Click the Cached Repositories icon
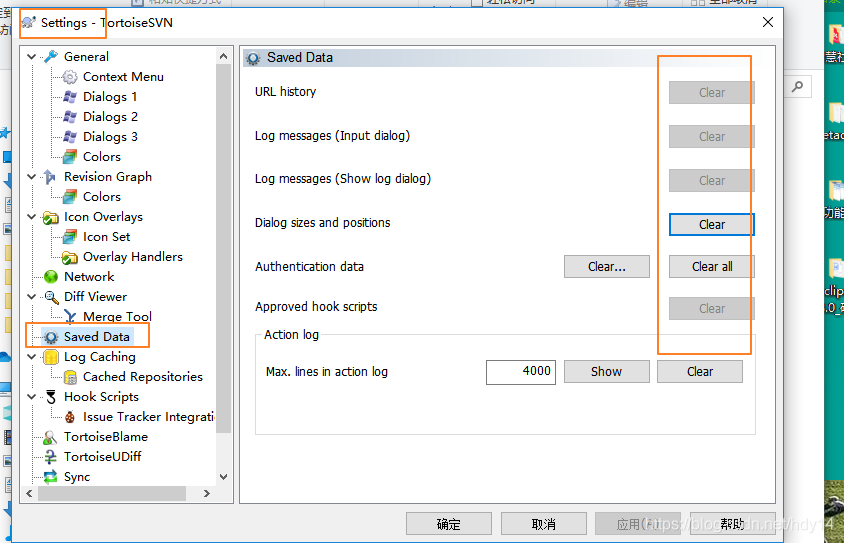The image size is (844, 543). tap(70, 377)
